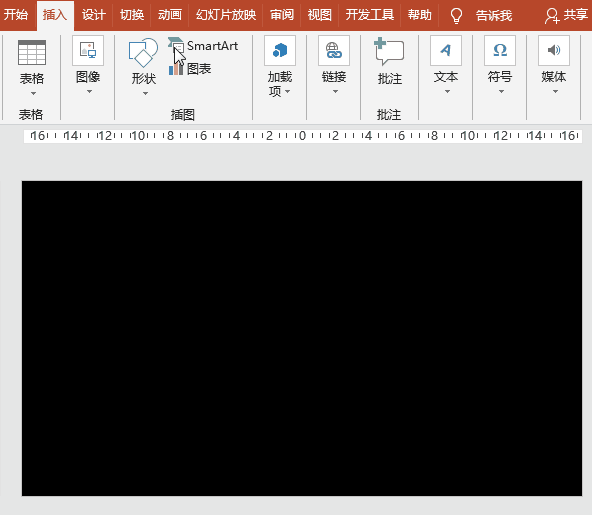Click the 告诉我 search box
The image size is (592, 515).
[494, 15]
